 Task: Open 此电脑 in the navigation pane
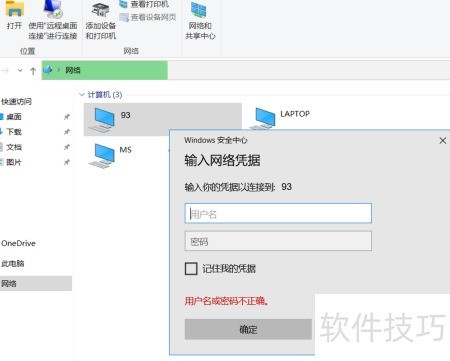coord(13,263)
